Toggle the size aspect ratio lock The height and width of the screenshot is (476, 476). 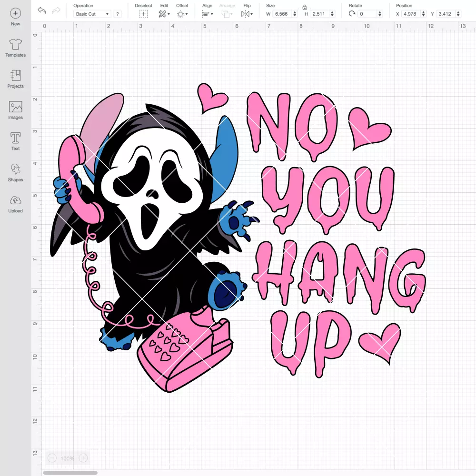[x=305, y=7]
